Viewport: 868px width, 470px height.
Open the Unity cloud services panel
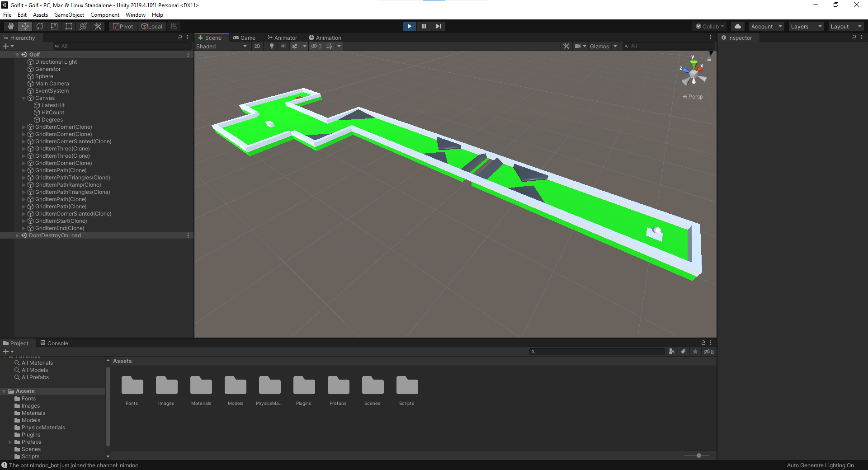(737, 26)
